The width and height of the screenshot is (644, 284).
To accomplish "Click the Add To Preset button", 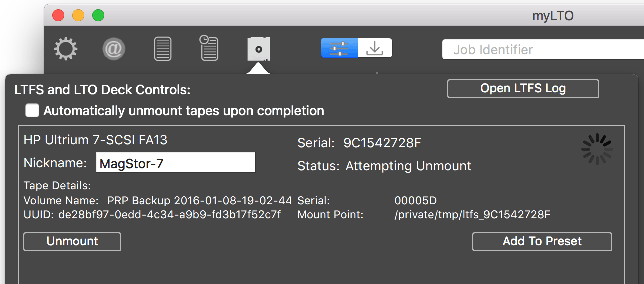I will (542, 241).
